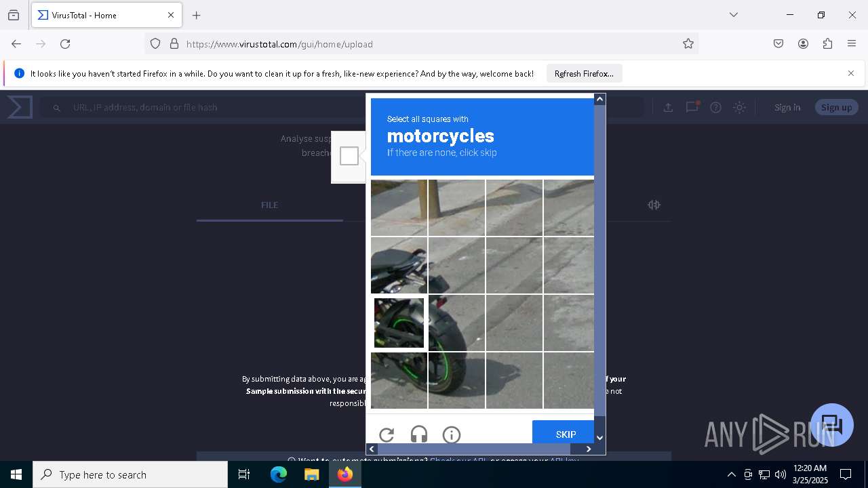Tick the captcha verification checkbox
Viewport: 868px width, 488px height.
(349, 157)
